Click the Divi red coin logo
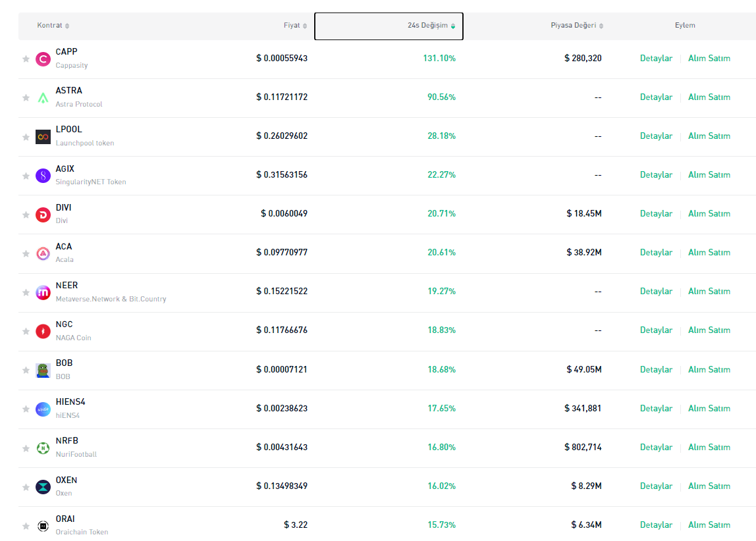Image resolution: width=756 pixels, height=541 pixels. tap(43, 215)
